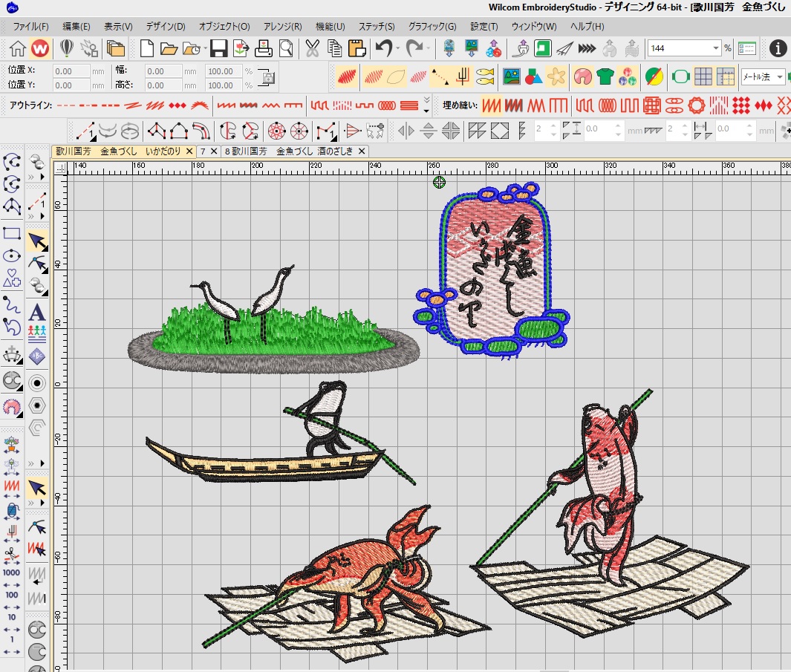The image size is (791, 672).
Task: Open the デザイン(D) menu
Action: (166, 26)
